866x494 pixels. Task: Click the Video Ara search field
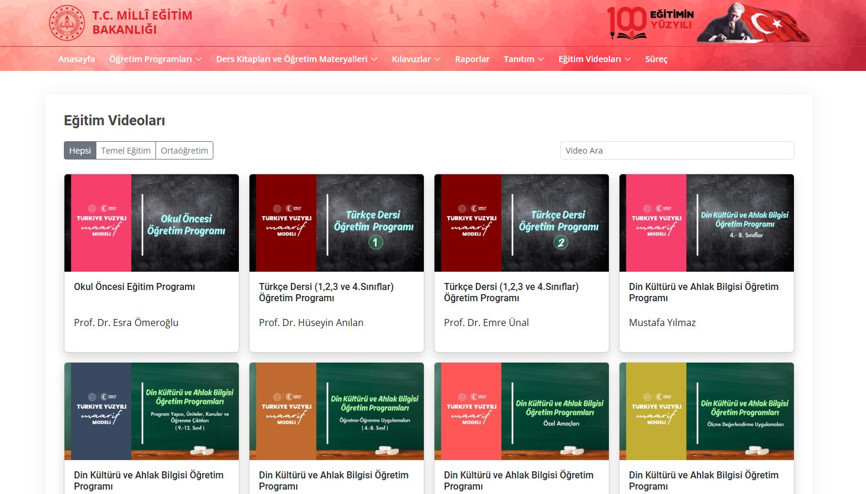676,151
